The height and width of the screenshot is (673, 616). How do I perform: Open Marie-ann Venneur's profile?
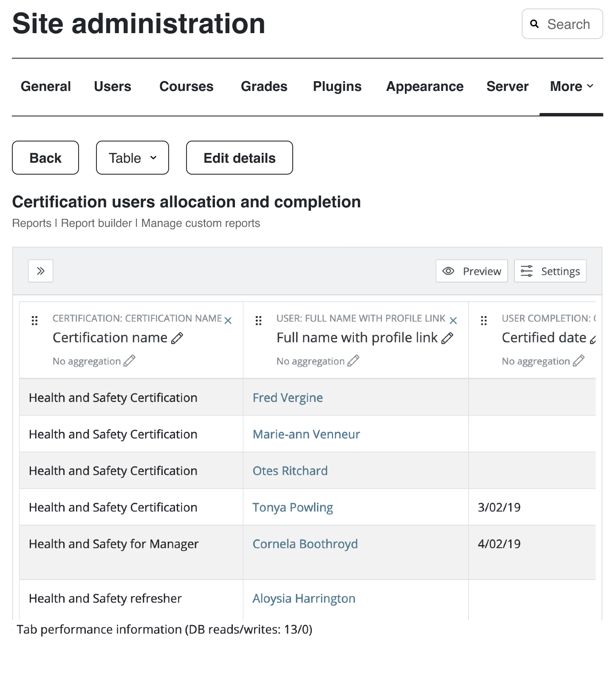(306, 434)
